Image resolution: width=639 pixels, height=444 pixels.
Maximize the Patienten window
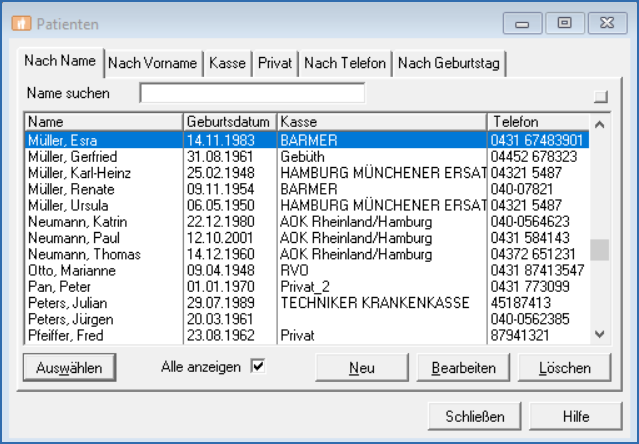(565, 23)
